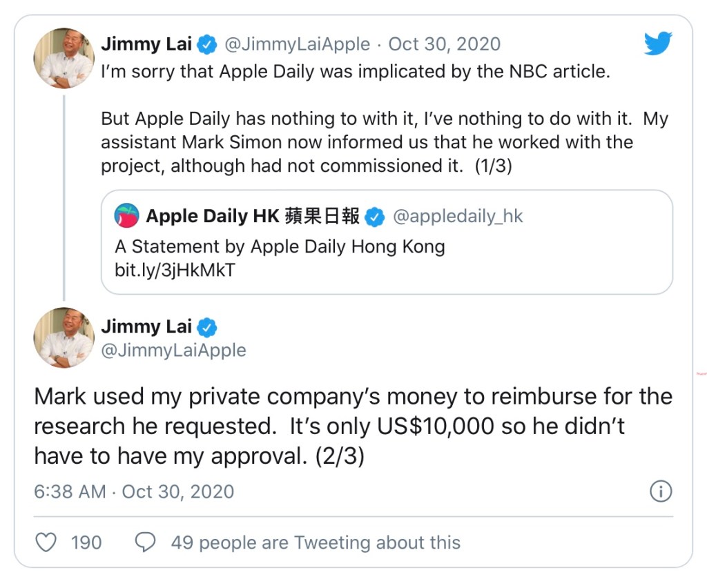Click the @appledaily_hk handle
707x588 pixels.
pyautogui.click(x=458, y=217)
